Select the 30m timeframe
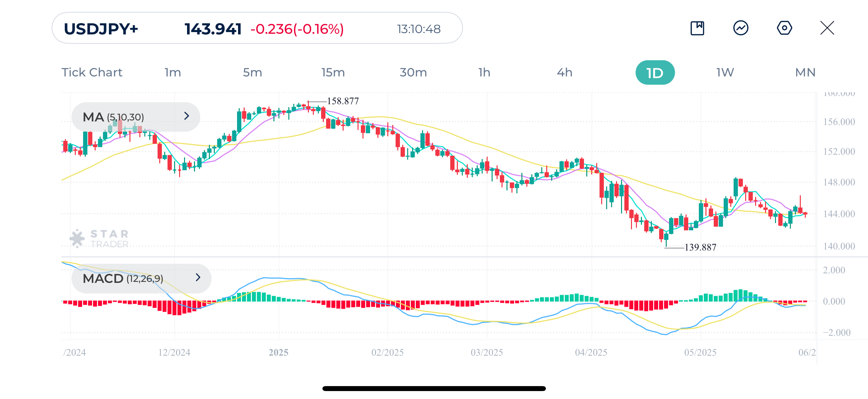Image resolution: width=868 pixels, height=399 pixels. tap(414, 72)
